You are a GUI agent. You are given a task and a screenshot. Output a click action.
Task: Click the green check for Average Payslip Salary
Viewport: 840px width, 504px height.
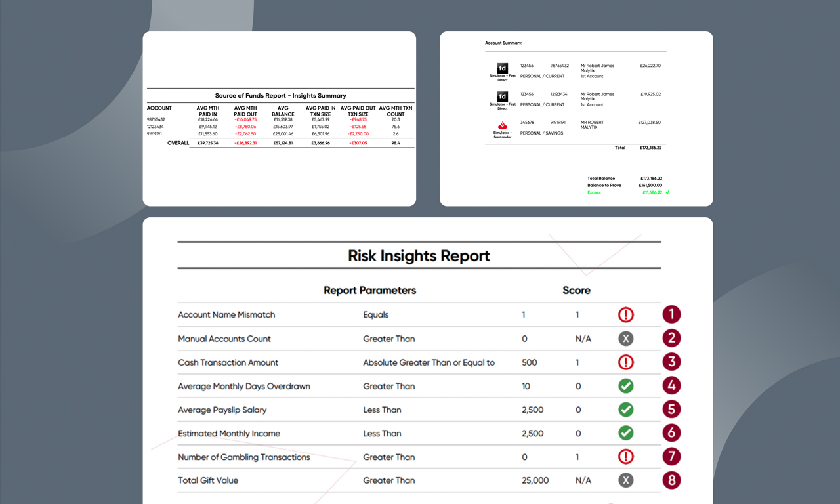[x=625, y=409]
